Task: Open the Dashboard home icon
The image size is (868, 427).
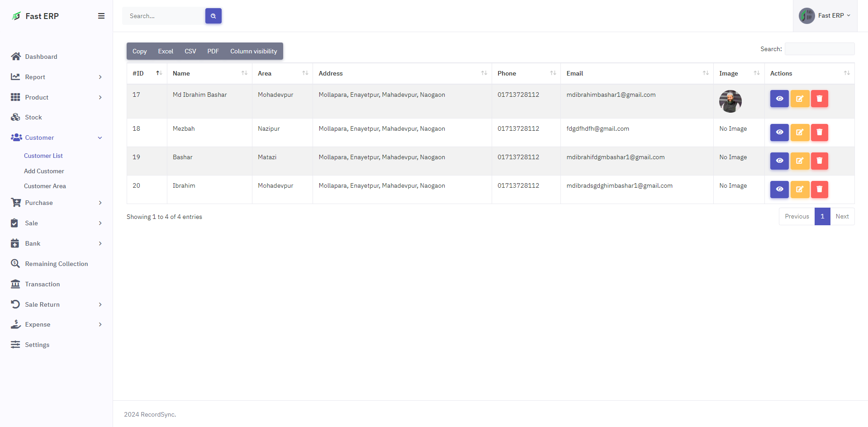Action: pyautogui.click(x=16, y=57)
